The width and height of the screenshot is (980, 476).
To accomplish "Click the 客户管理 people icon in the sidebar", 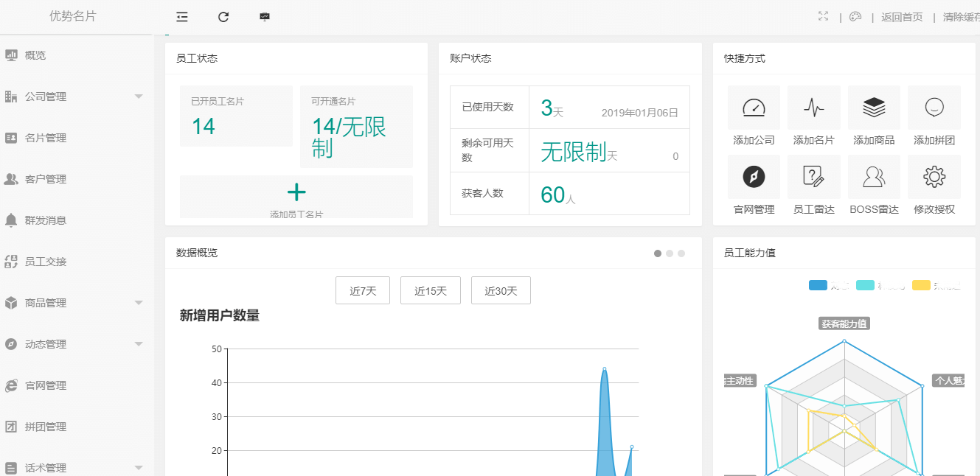I will [11, 179].
